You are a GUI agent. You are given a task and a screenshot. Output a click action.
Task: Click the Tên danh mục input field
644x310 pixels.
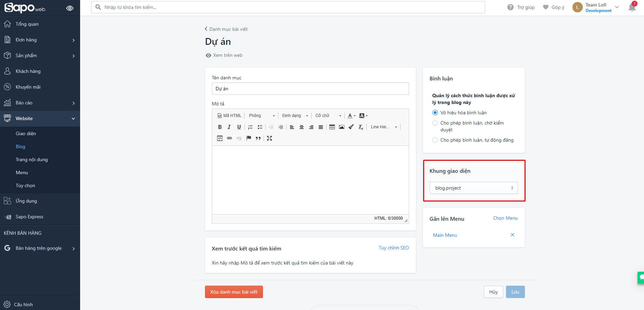click(310, 89)
